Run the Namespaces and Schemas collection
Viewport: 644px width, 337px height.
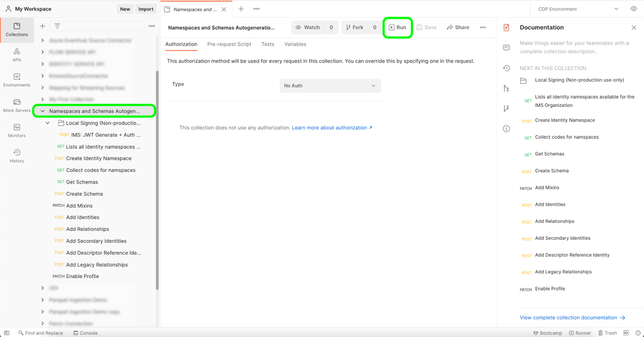click(398, 27)
